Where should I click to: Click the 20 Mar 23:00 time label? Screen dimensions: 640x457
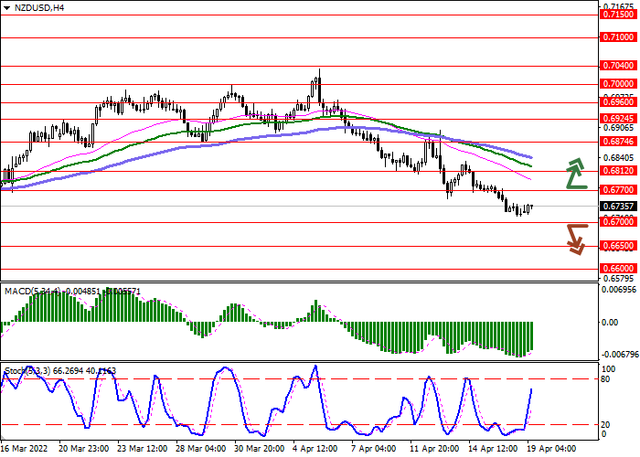(x=84, y=449)
